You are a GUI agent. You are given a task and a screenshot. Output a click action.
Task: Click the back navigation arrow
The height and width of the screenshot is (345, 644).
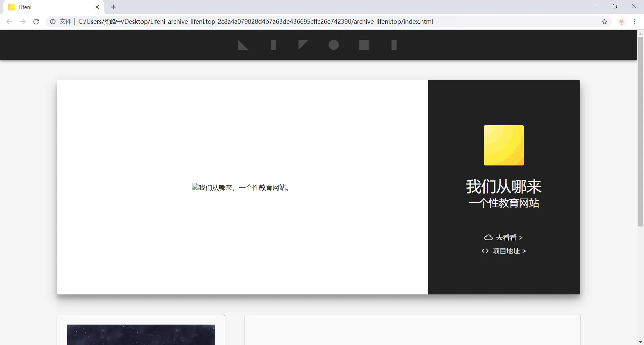click(x=9, y=21)
